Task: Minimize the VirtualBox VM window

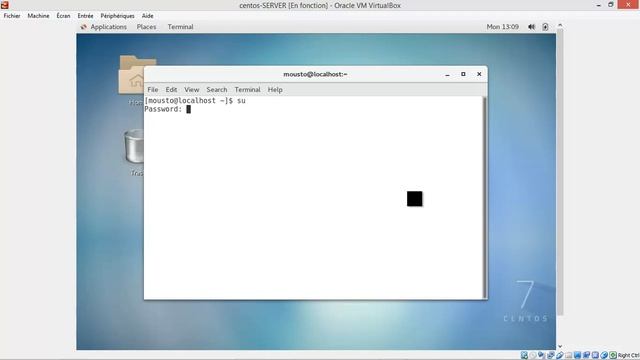Action: pyautogui.click(x=598, y=5)
